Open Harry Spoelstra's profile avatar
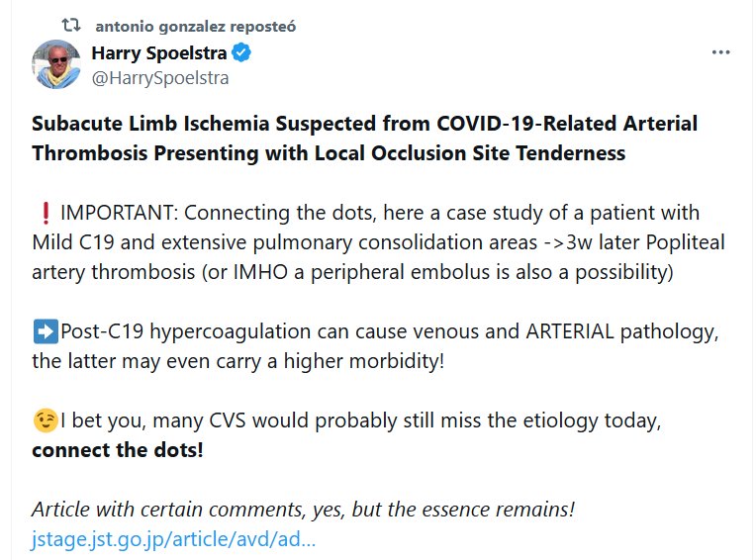The height and width of the screenshot is (560, 756). 57,64
